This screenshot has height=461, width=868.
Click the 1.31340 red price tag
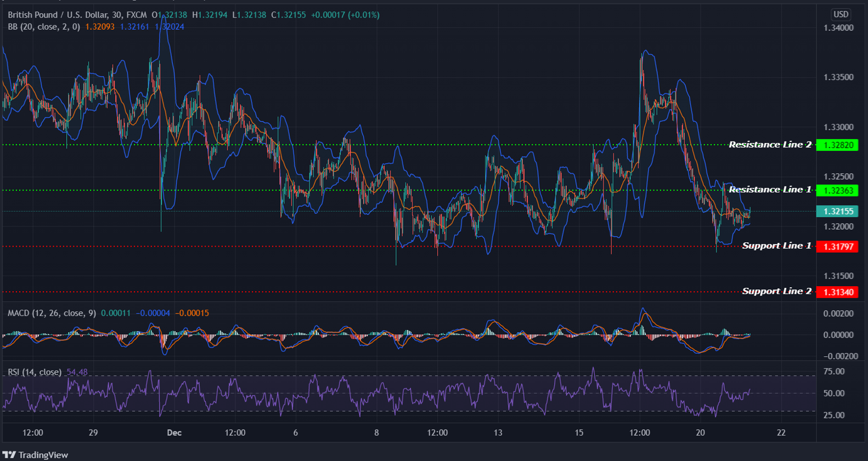(x=837, y=292)
